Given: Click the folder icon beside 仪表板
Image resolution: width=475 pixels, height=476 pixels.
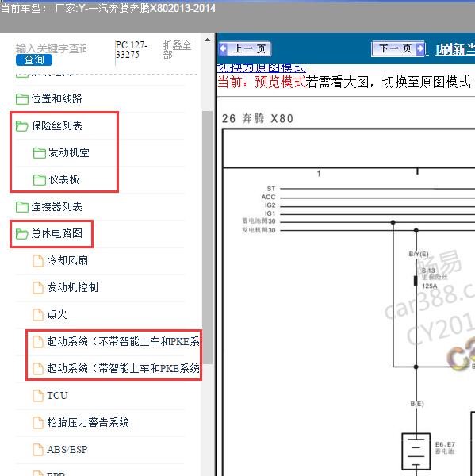Looking at the screenshot, I should 39,180.
